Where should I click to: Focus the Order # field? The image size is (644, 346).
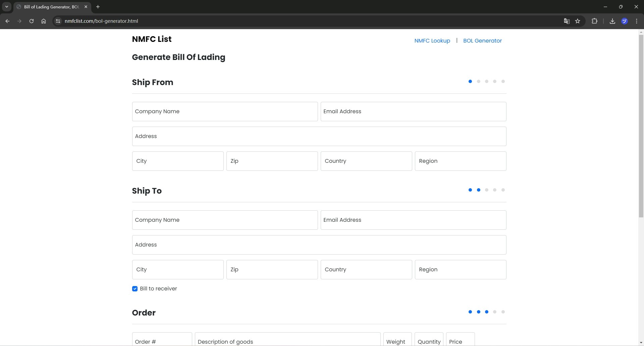pyautogui.click(x=162, y=339)
